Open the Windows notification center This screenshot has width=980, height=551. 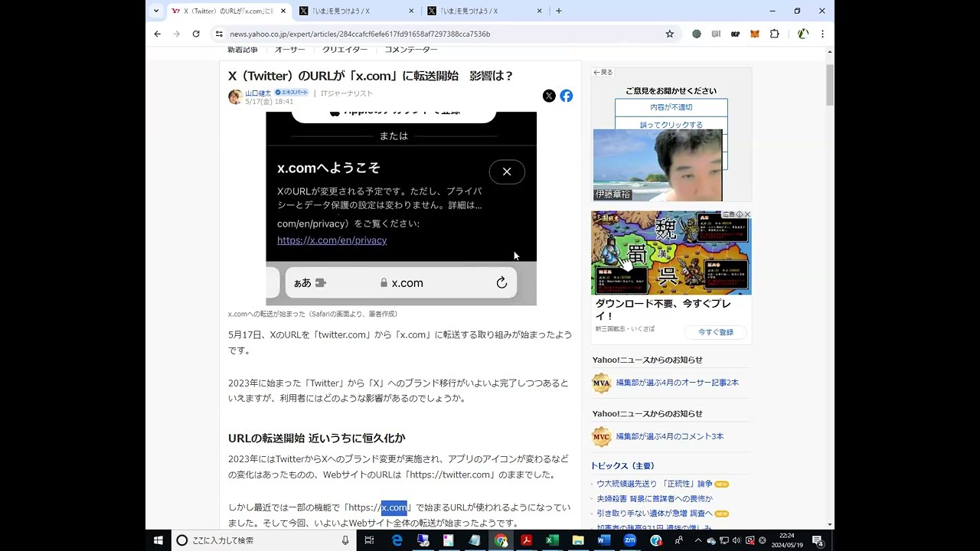[818, 540]
